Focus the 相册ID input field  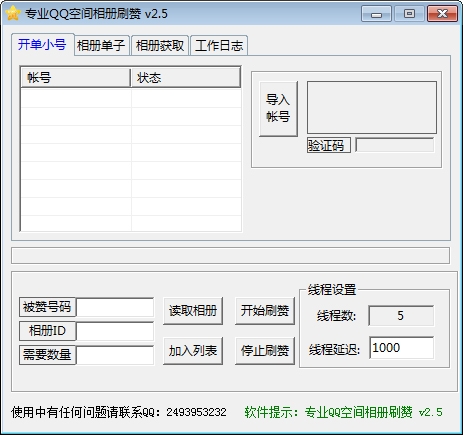click(x=115, y=331)
